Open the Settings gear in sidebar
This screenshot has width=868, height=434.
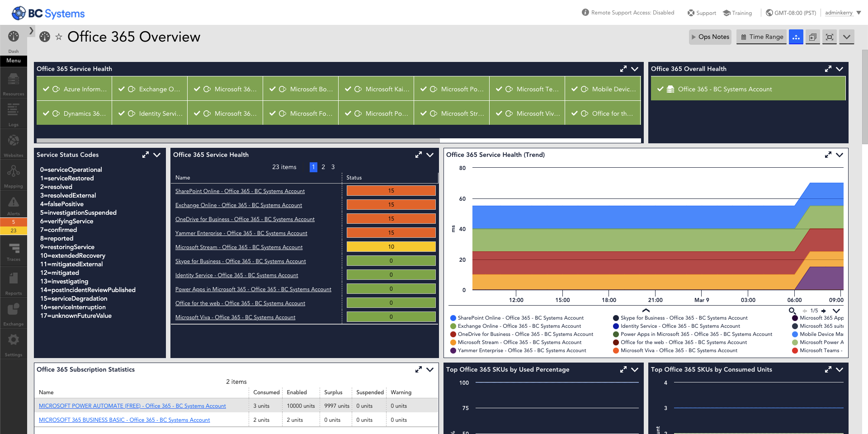coord(14,344)
